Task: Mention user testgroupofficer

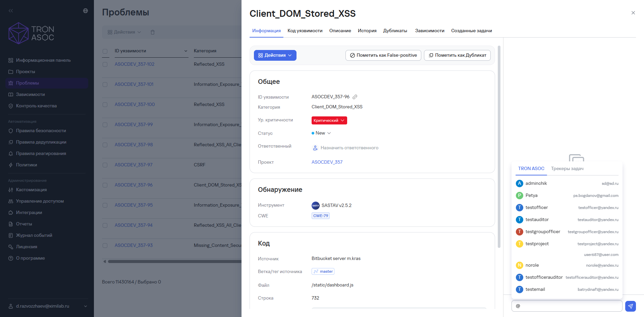Action: 567,232
